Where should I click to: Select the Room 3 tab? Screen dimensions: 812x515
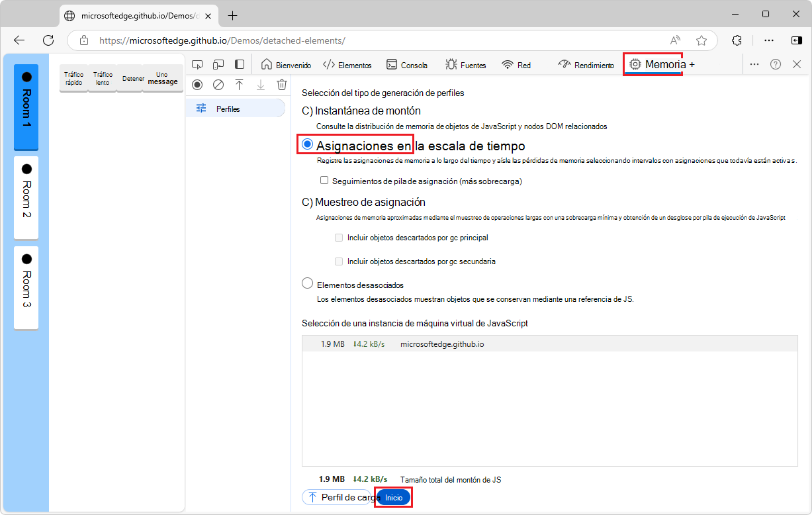26,287
